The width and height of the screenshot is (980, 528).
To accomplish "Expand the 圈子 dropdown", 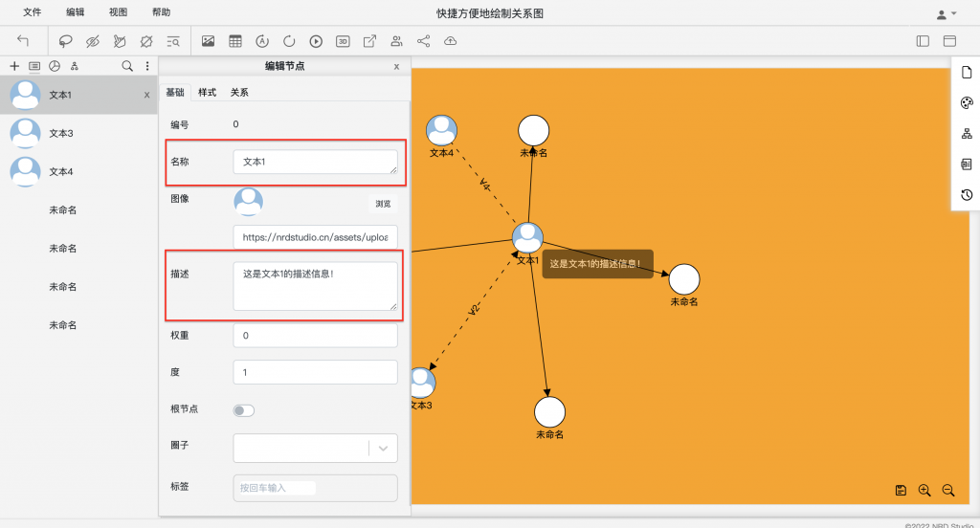I will pyautogui.click(x=383, y=448).
